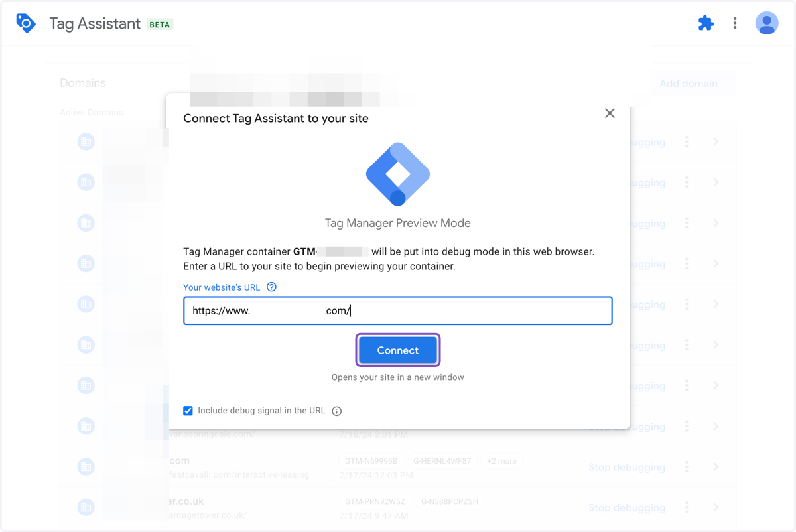Image resolution: width=796 pixels, height=532 pixels.
Task: Click Stop debugging in the featcavalli.com row
Action: click(x=627, y=467)
